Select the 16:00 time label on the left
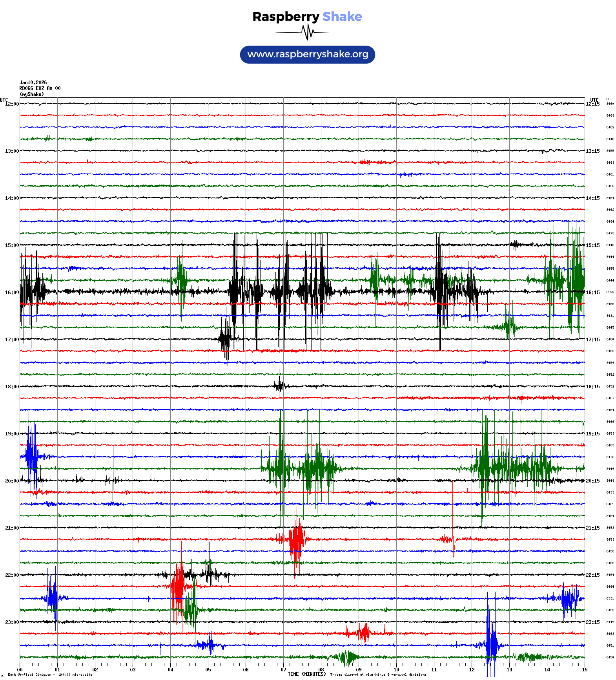 [x=12, y=292]
